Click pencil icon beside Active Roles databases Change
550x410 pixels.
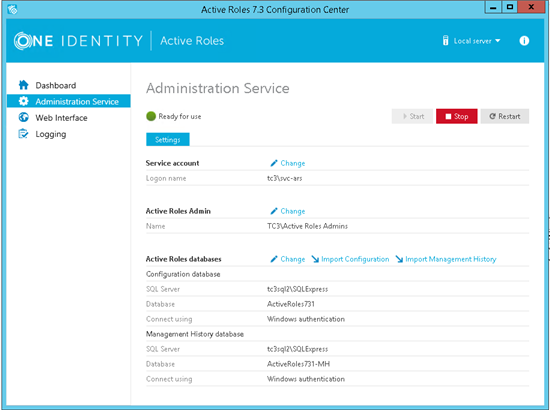(274, 259)
